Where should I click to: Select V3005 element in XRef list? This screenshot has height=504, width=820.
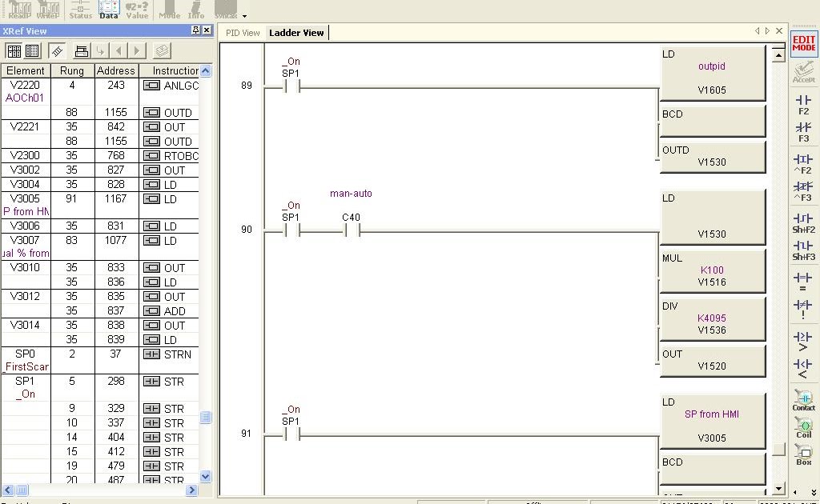coord(25,206)
